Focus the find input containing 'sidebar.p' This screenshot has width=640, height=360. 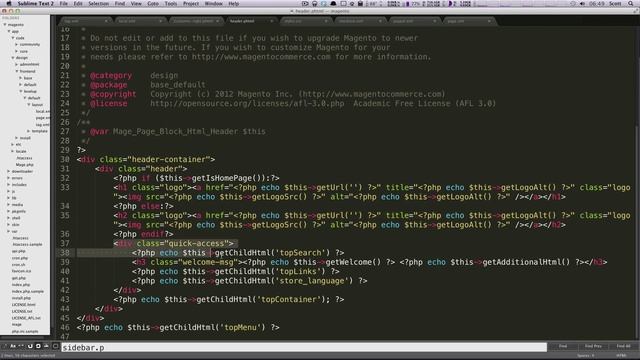click(304, 347)
